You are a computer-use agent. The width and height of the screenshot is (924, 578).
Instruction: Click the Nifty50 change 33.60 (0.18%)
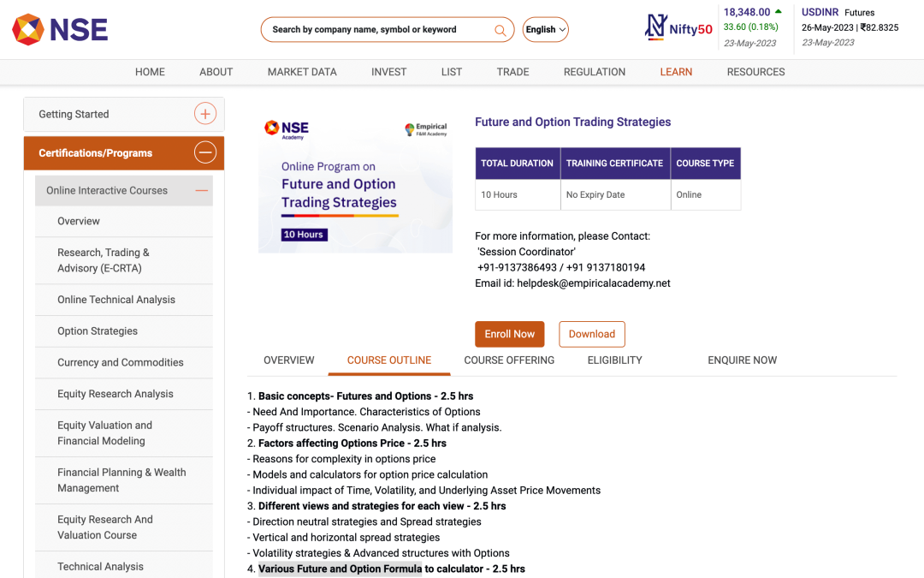(751, 27)
